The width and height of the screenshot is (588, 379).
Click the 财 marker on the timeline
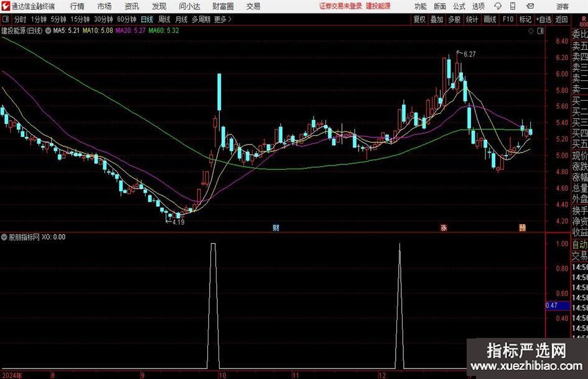point(276,227)
